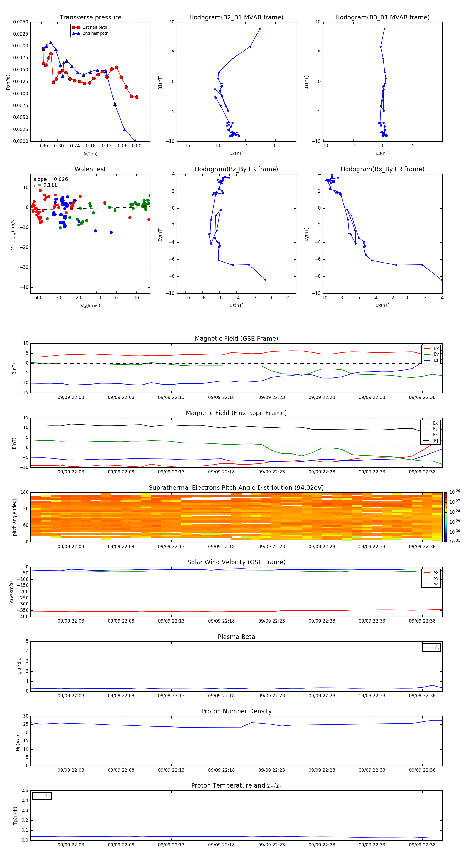This screenshot has height=868, width=473.
Task: Click 'V_A(km/s)' x-axis label
Action: [90, 306]
